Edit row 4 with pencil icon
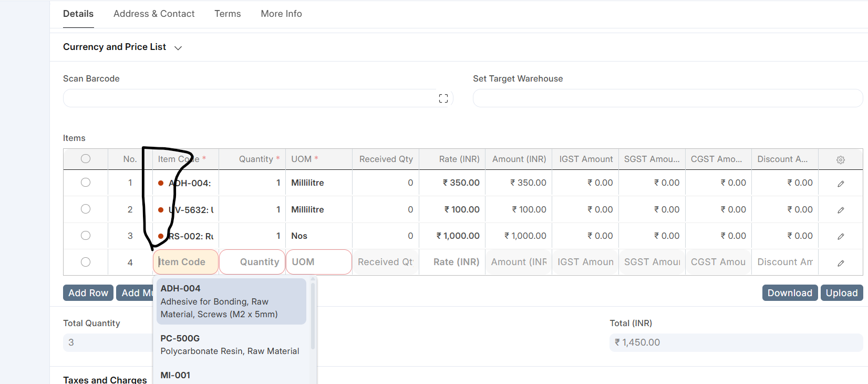Screen dimensions: 868x384 tap(841, 262)
